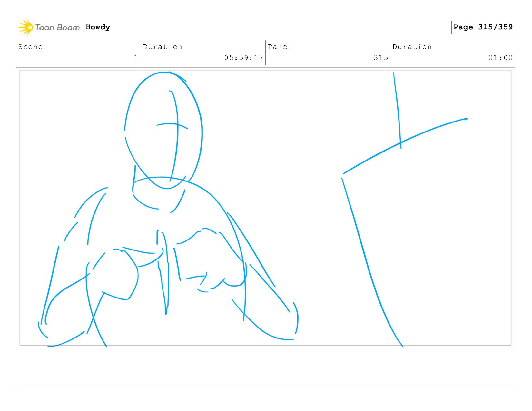The width and height of the screenshot is (532, 411).
Task: Click the 'Panel' header label
Action: [280, 47]
